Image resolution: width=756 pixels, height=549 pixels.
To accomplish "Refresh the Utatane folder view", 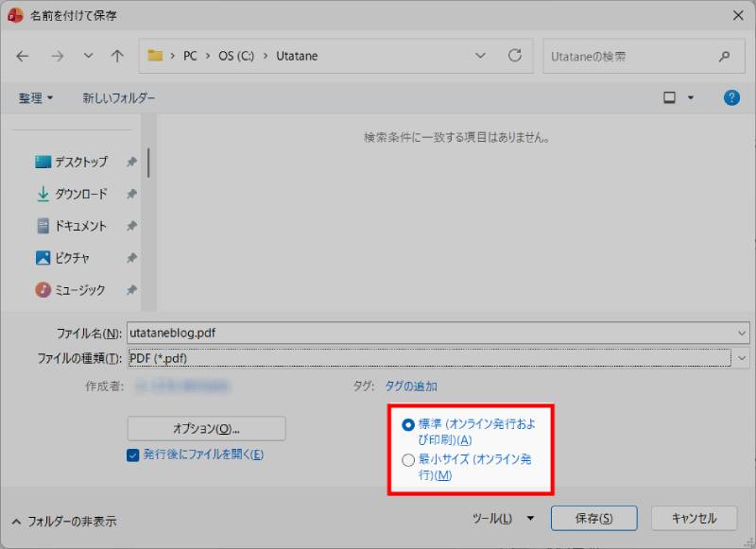I will pos(515,56).
